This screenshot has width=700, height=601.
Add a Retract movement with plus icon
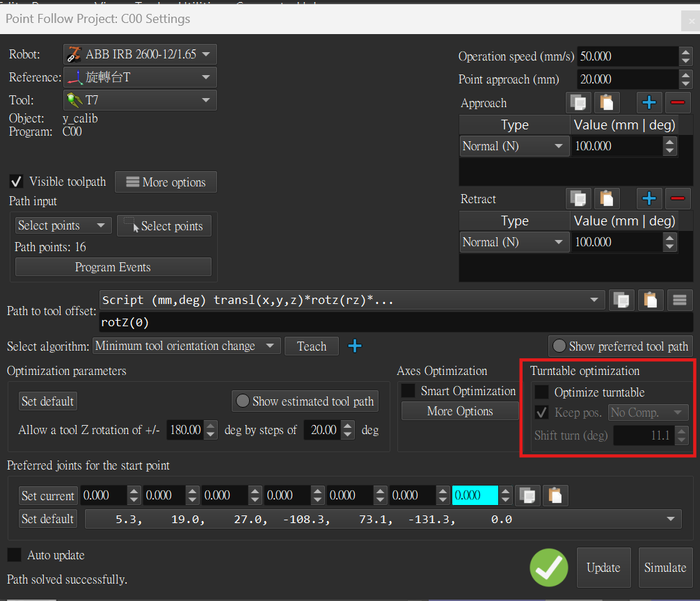point(649,199)
